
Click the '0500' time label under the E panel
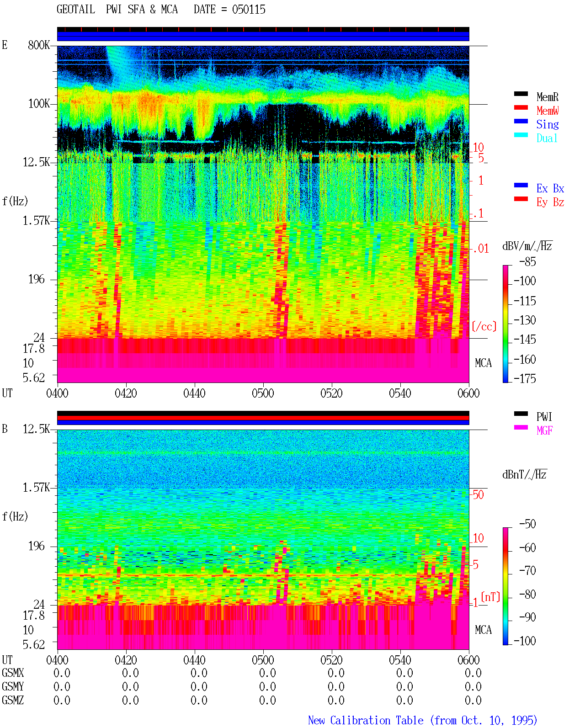tap(263, 393)
